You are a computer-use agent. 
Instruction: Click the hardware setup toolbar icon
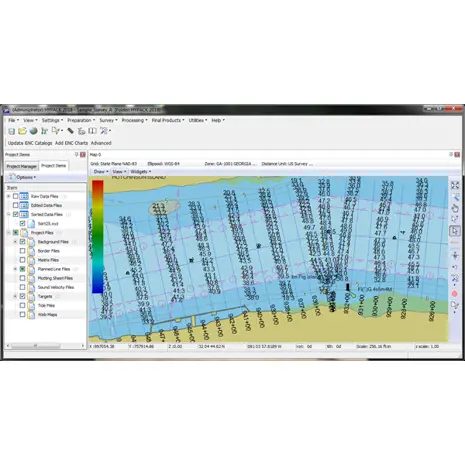[x=44, y=131]
